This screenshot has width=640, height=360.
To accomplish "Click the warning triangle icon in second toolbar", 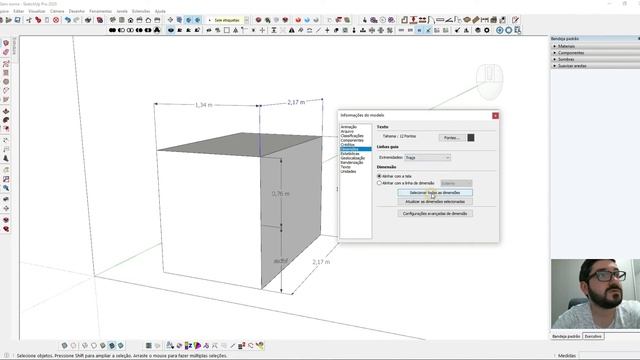I will click(x=291, y=30).
